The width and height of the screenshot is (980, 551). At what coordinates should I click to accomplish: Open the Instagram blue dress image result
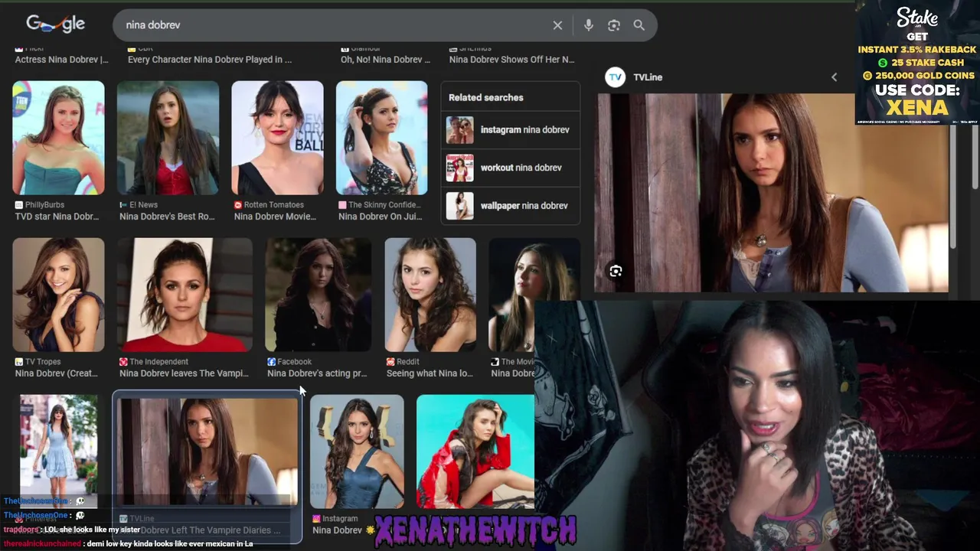pyautogui.click(x=357, y=452)
